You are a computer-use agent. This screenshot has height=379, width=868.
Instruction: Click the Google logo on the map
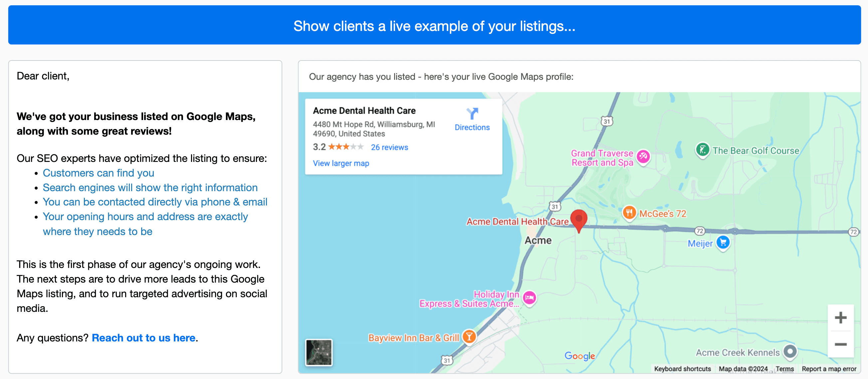[580, 356]
